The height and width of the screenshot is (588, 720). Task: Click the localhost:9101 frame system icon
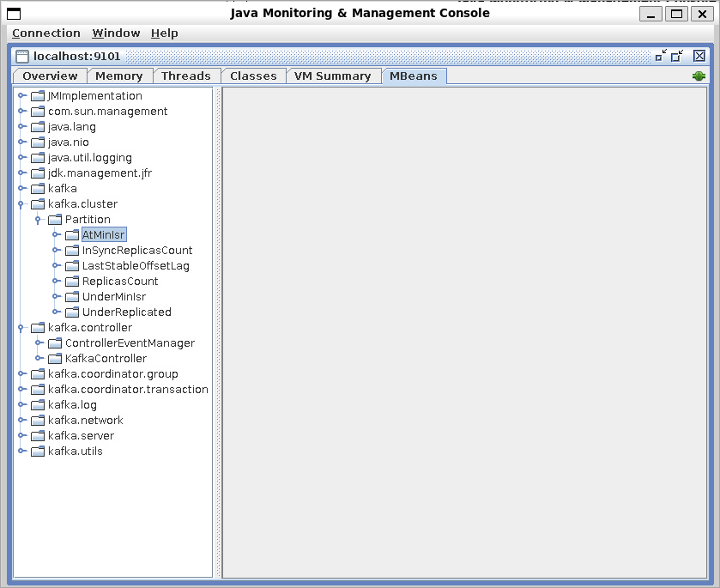pos(22,57)
